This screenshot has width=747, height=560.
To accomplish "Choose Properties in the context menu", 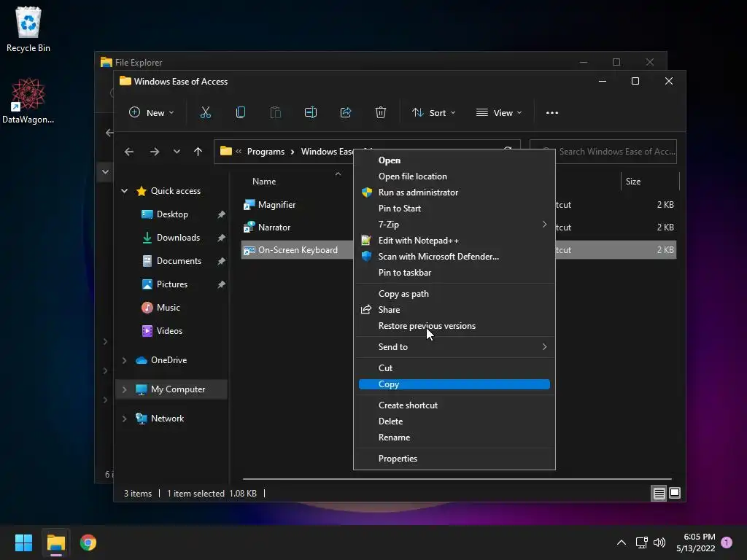I will [x=454, y=459].
